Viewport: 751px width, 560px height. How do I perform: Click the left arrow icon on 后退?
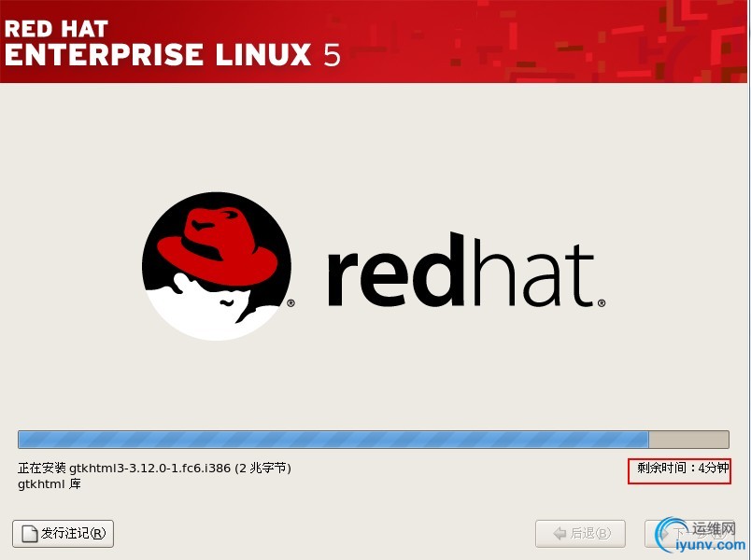tap(560, 533)
